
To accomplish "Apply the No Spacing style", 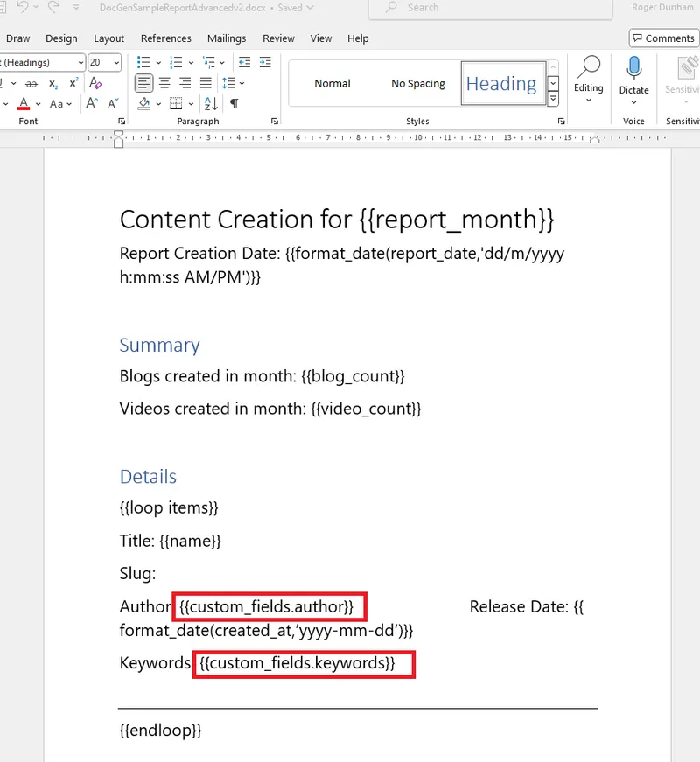I will [x=417, y=84].
